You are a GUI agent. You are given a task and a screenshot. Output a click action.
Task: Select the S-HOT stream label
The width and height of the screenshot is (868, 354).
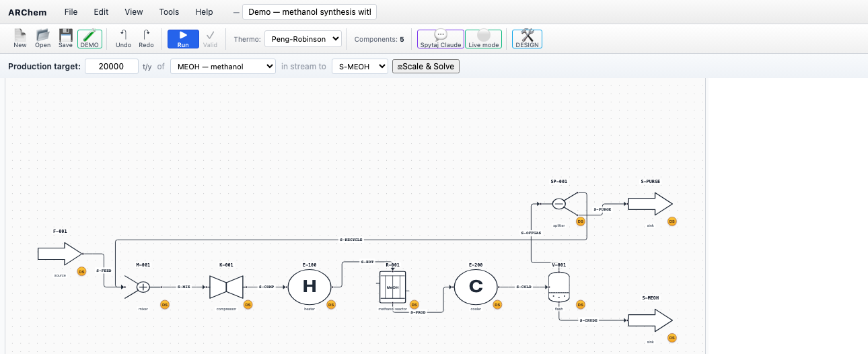click(367, 262)
